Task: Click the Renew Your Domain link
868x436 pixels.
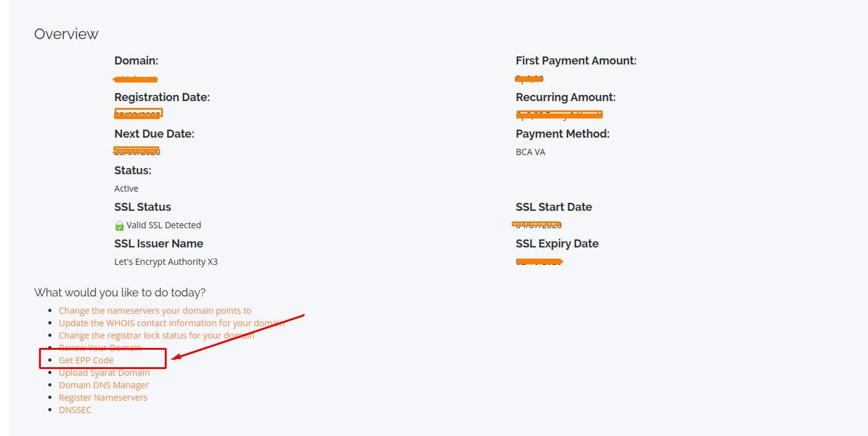Action: (x=100, y=348)
